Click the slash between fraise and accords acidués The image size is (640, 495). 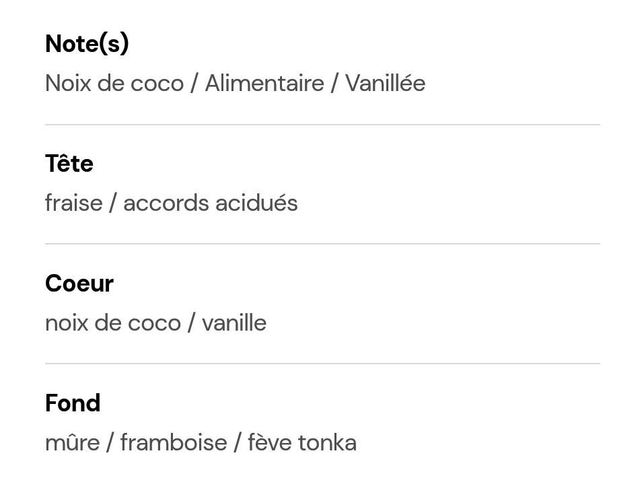point(113,203)
